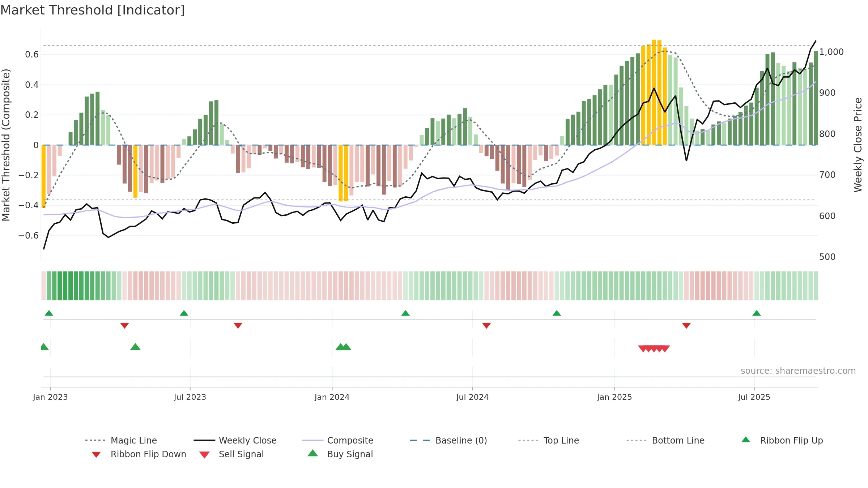
Task: Click the Jan 2023 x-axis label
Action: coord(50,397)
